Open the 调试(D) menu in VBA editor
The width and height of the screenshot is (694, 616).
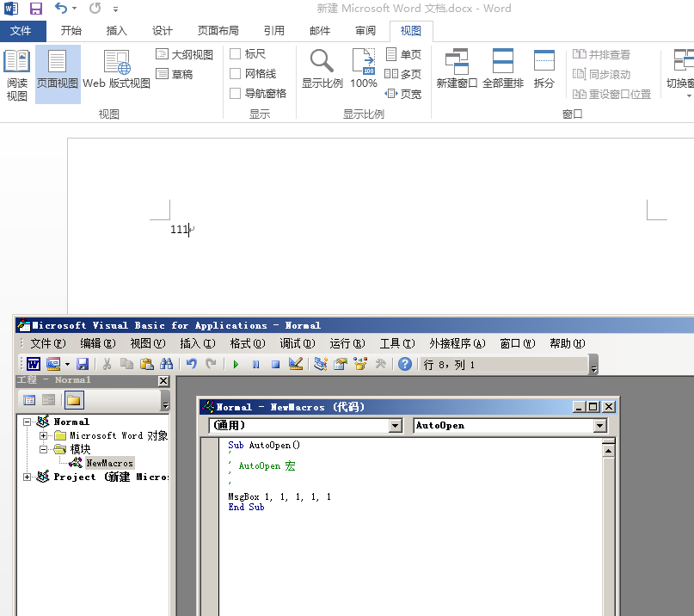[x=297, y=343]
